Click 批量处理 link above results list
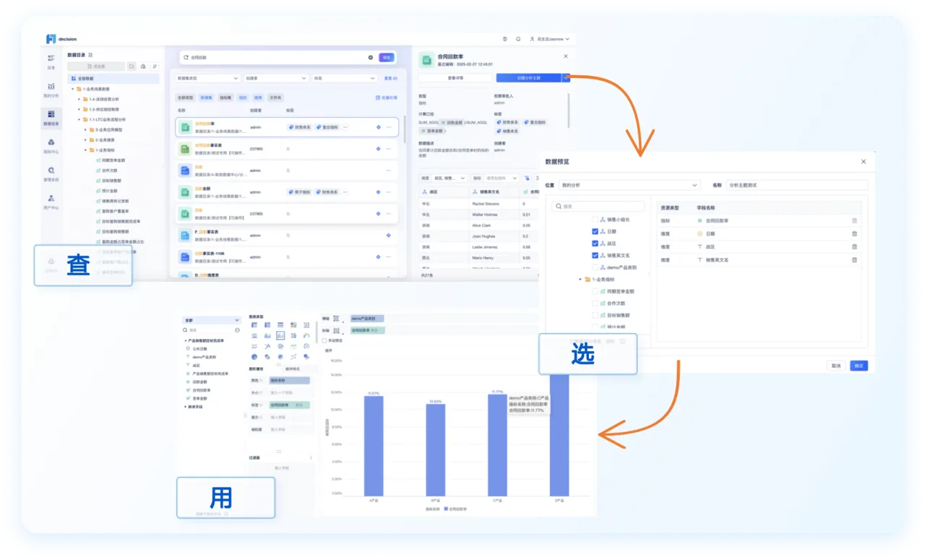925x560 pixels. coord(387,98)
